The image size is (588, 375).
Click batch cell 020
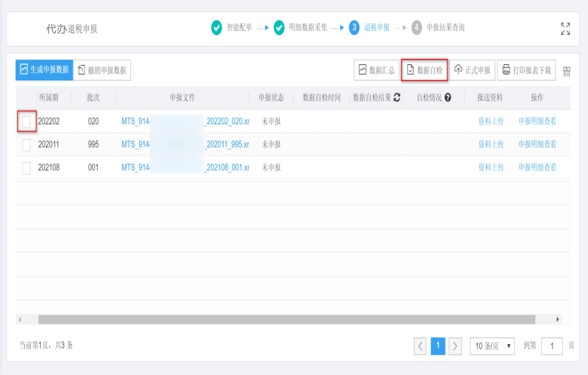pos(94,121)
